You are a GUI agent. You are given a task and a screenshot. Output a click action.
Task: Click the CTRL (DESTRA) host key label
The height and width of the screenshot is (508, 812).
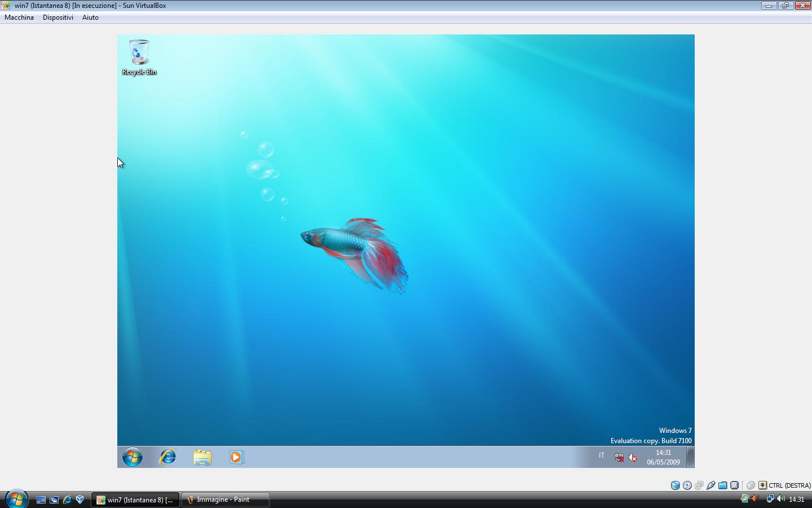(789, 485)
